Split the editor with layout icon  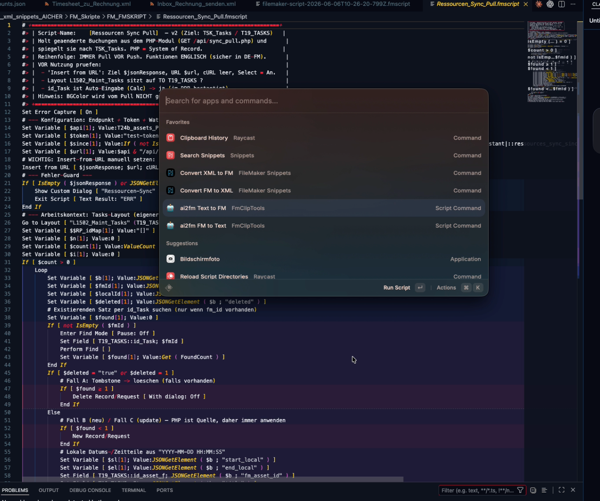(561, 4)
